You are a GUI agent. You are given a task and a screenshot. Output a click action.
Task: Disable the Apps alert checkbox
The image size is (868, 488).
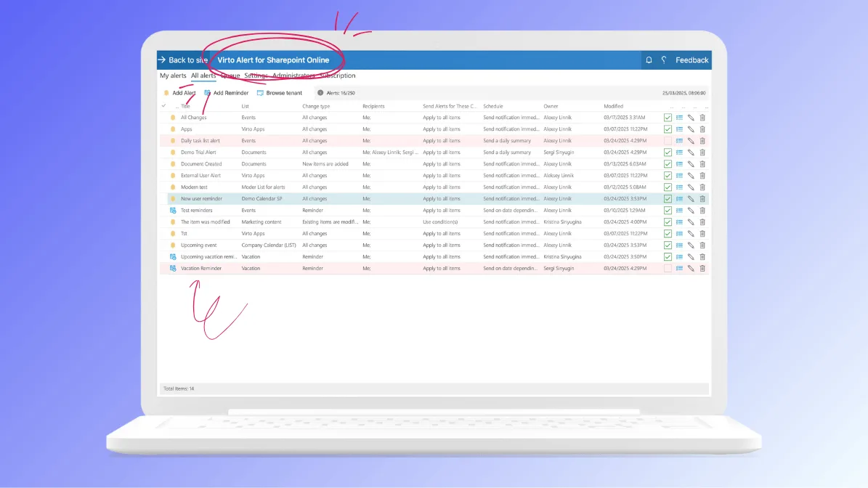coord(668,129)
